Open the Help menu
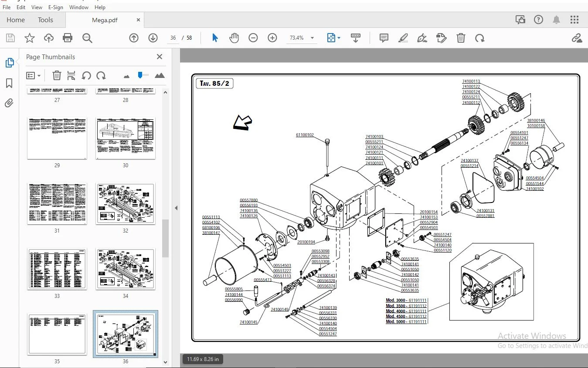Screen dimensions: 588x368 click(x=100, y=7)
